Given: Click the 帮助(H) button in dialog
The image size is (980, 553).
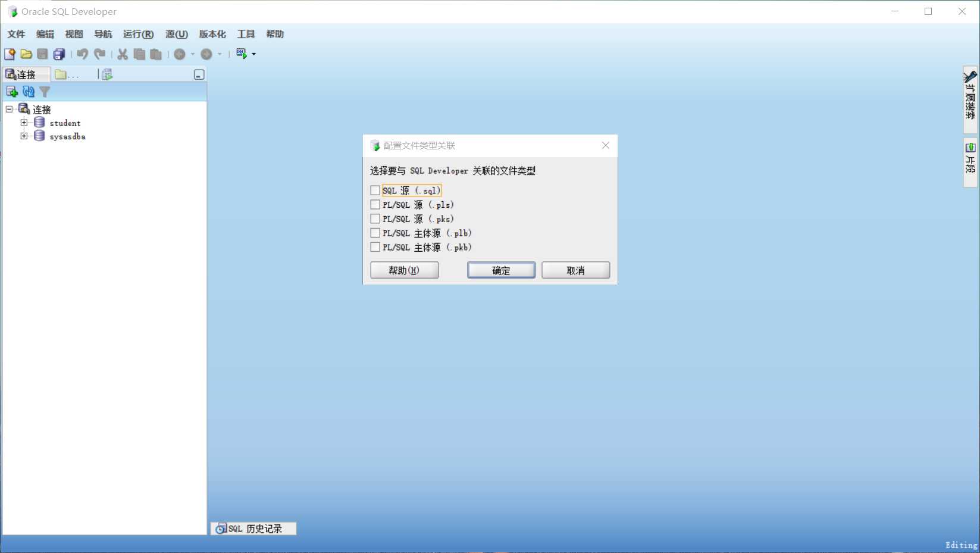Looking at the screenshot, I should 405,270.
